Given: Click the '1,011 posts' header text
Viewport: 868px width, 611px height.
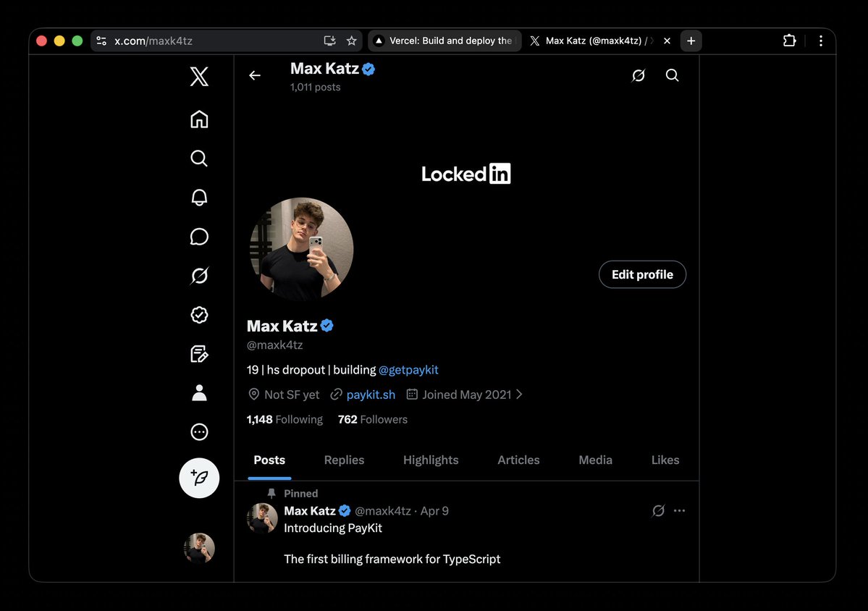Looking at the screenshot, I should click(315, 87).
